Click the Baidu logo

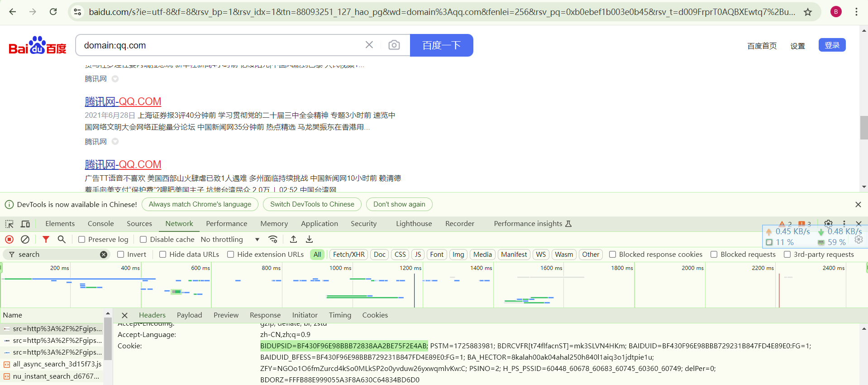(38, 45)
